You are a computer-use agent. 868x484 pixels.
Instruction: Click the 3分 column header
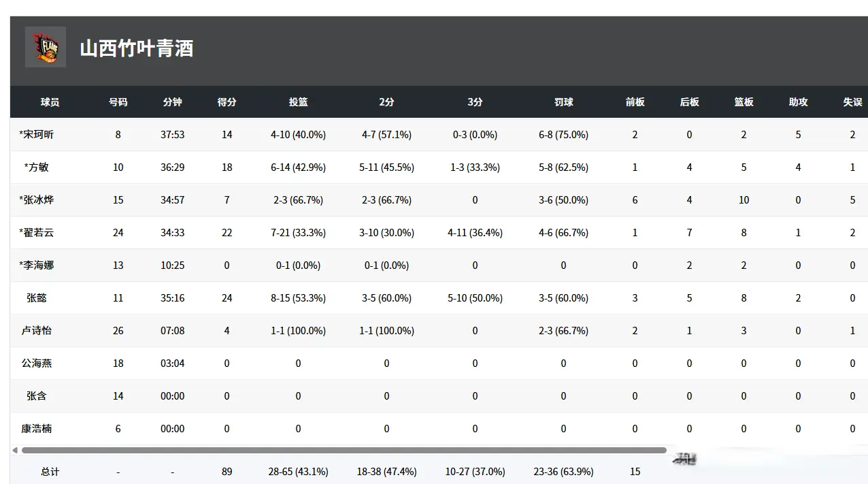tap(475, 102)
